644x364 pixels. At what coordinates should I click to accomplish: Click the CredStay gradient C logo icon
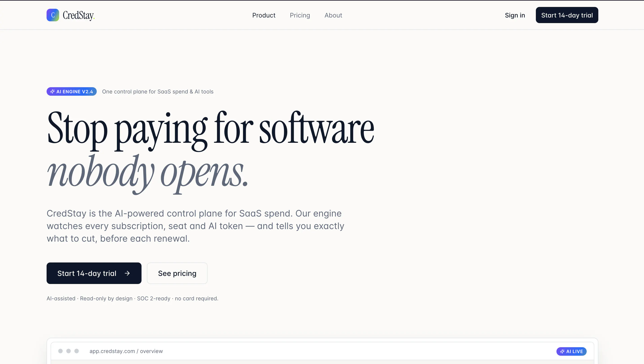click(x=53, y=15)
